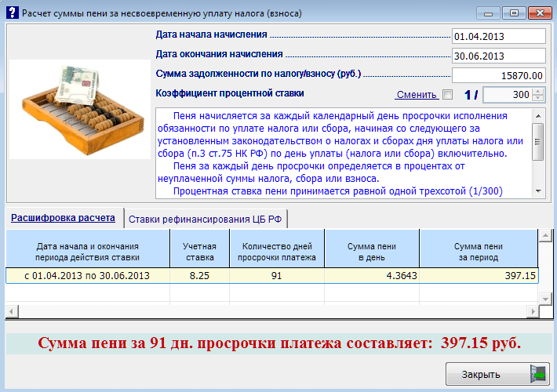Click the end date field 30.06.2013

tap(499, 56)
